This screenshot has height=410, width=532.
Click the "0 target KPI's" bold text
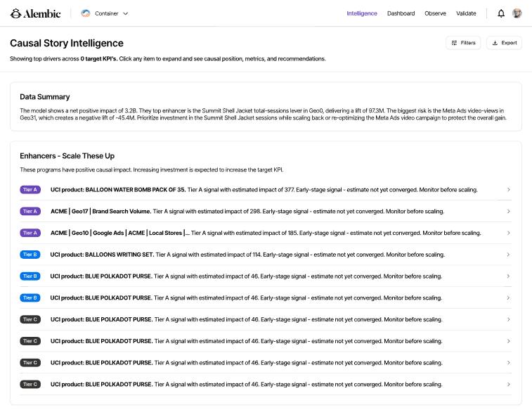click(x=99, y=58)
